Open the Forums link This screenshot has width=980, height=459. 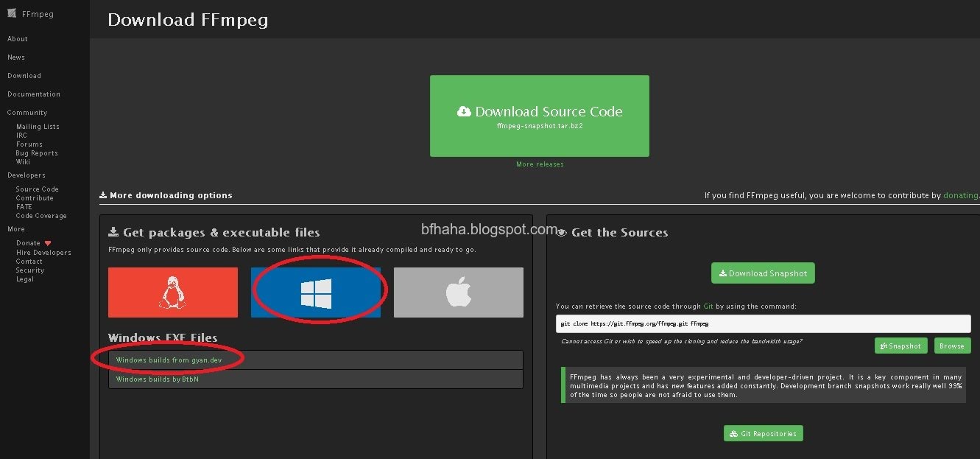29,144
